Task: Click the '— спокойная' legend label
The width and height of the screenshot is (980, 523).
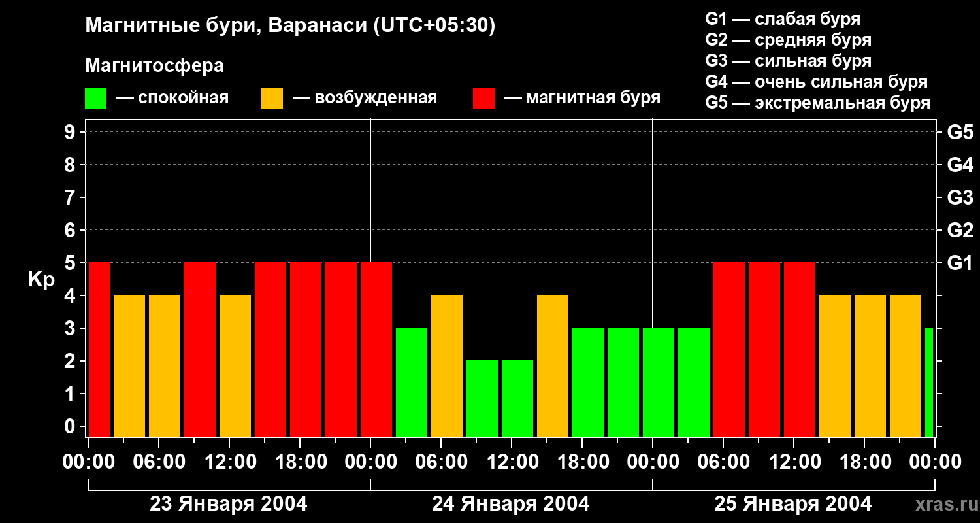Action: point(172,98)
